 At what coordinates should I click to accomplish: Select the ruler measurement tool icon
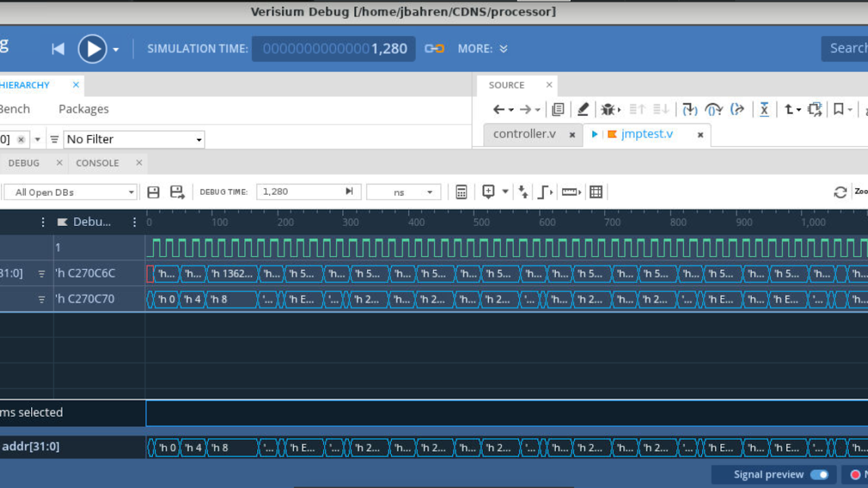pos(568,192)
